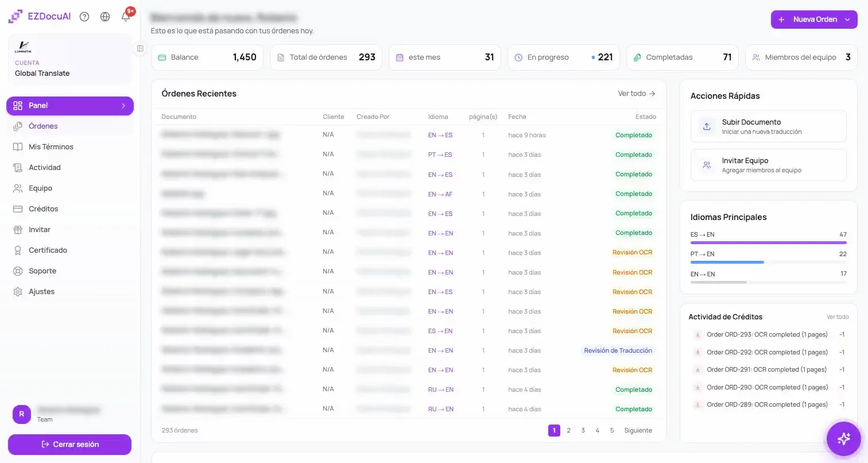Screen dimensions: 868x463
Task: Open the notifications bell icon
Action: pos(126,17)
